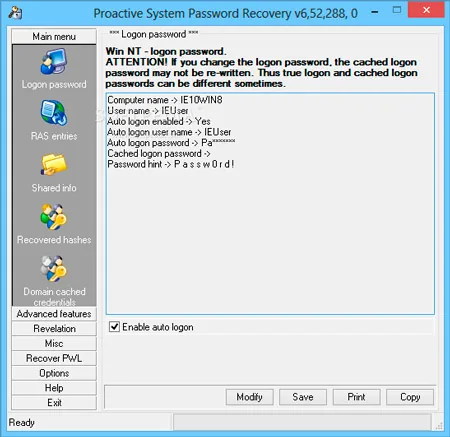Open the Recover PWL section
Image resolution: width=450 pixels, height=437 pixels.
54,358
